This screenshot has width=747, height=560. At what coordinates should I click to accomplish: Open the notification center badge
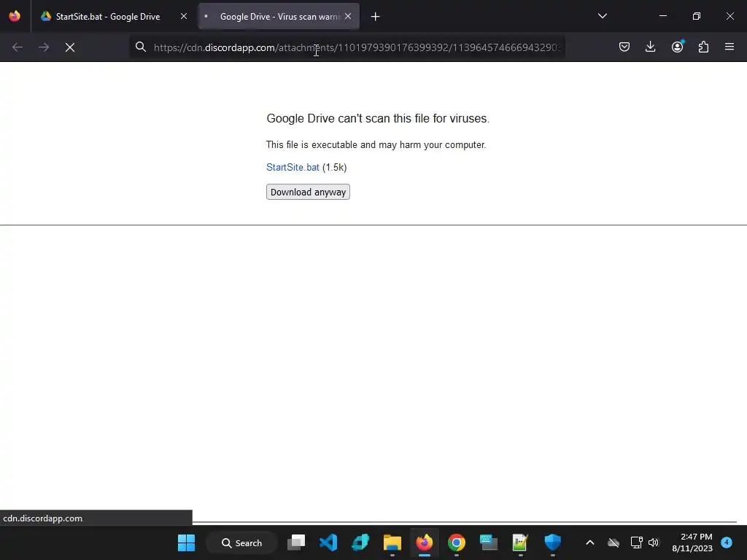pyautogui.click(x=727, y=542)
